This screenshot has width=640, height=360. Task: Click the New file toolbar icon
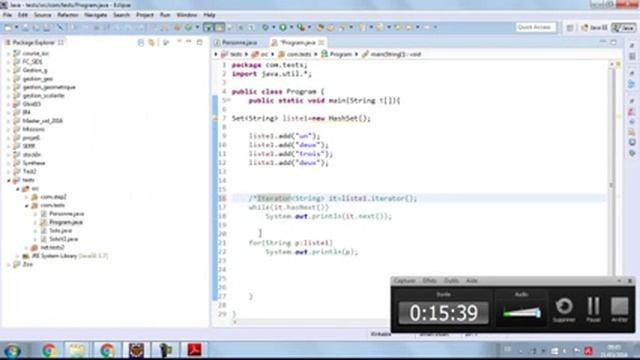click(x=8, y=27)
